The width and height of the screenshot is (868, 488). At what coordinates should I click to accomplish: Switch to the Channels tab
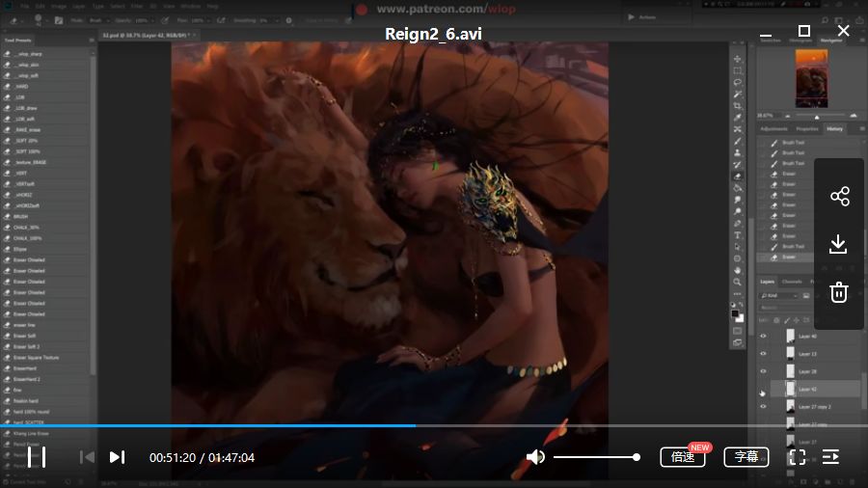(792, 282)
